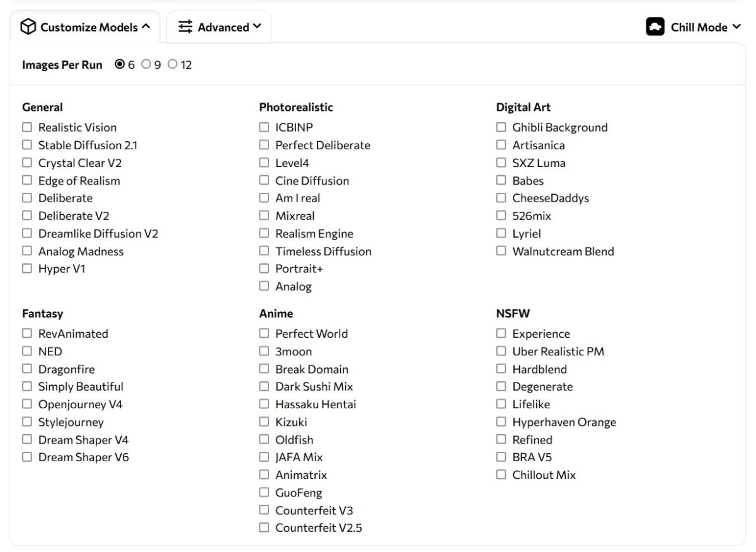
Task: Open the Chill Mode dropdown arrow
Action: [736, 27]
